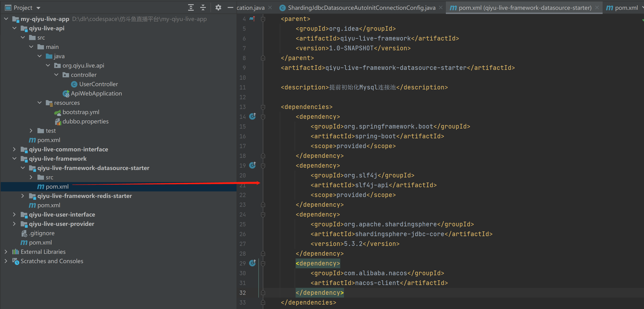Select the root pom.xml file
644x309 pixels.
pyautogui.click(x=40, y=242)
